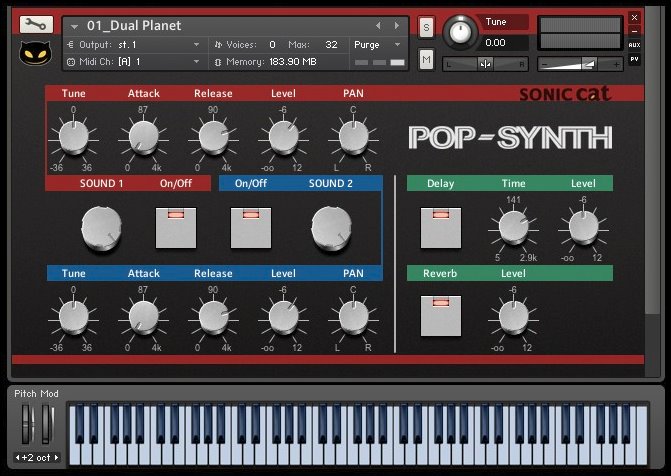Click the Delay Level knob
The image size is (671, 476).
pos(584,226)
